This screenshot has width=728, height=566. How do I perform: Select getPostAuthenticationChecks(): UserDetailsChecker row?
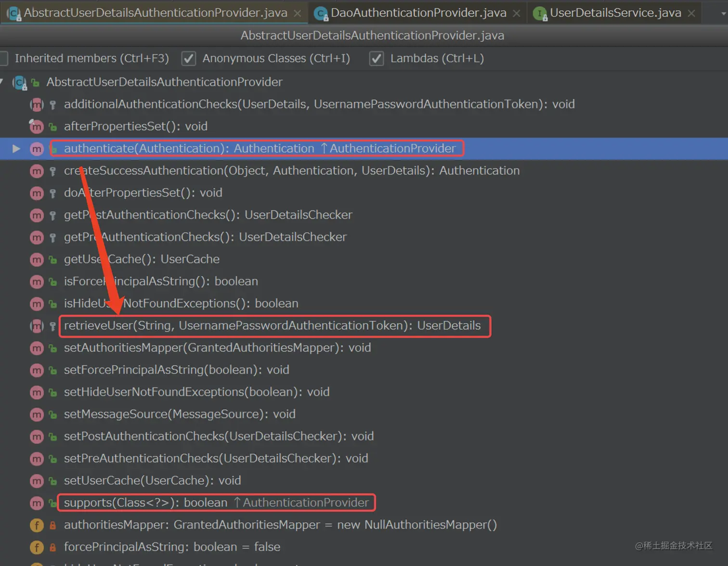click(x=364, y=215)
